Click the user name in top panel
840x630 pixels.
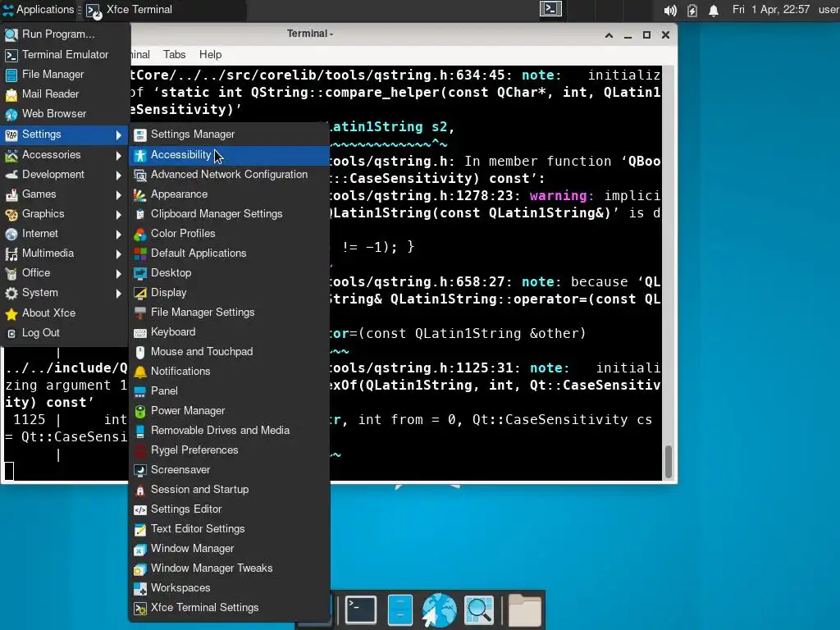point(829,10)
